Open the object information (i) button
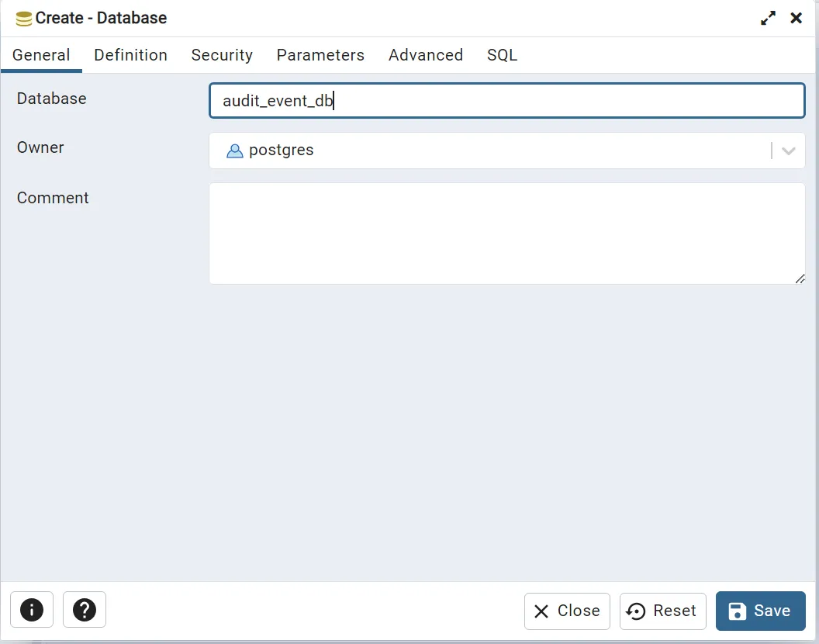Screen dimensions: 819x644 coord(32,611)
